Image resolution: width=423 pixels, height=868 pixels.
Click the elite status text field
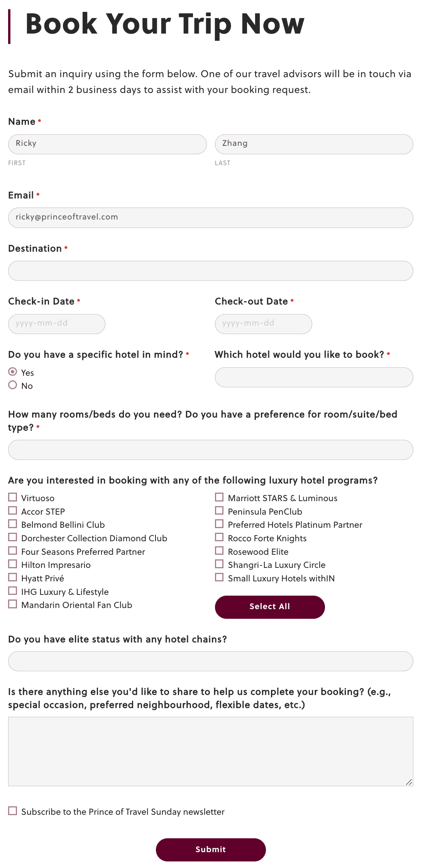211,661
